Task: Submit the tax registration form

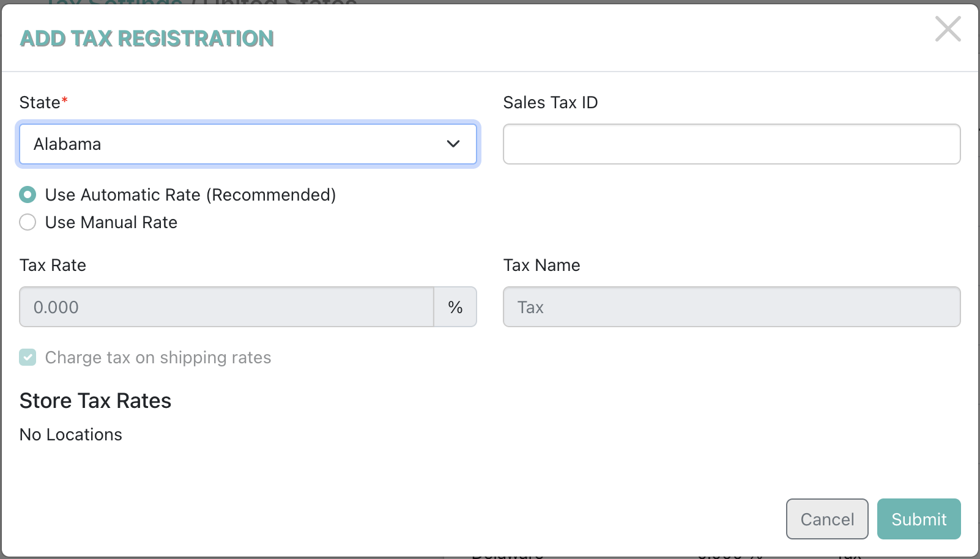Action: [919, 519]
